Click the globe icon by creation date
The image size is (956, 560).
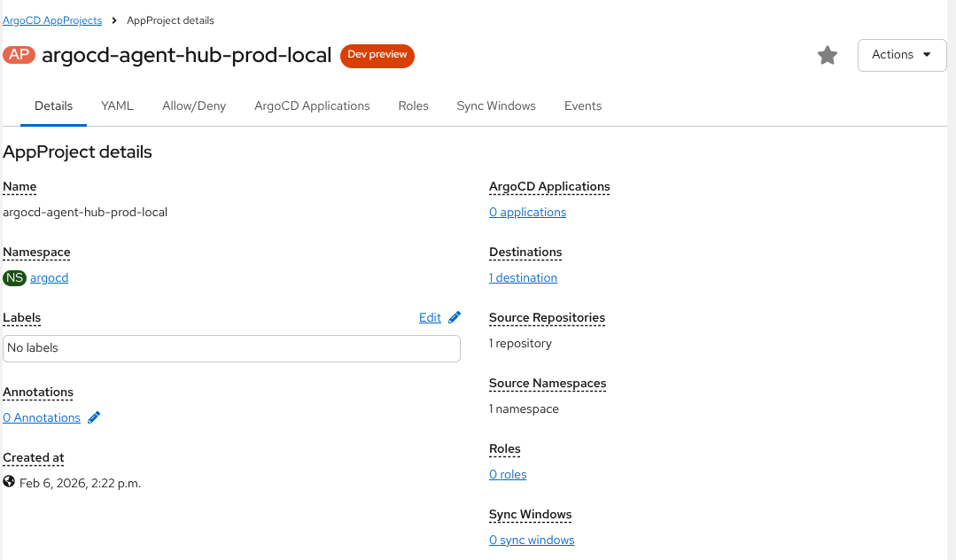point(9,482)
